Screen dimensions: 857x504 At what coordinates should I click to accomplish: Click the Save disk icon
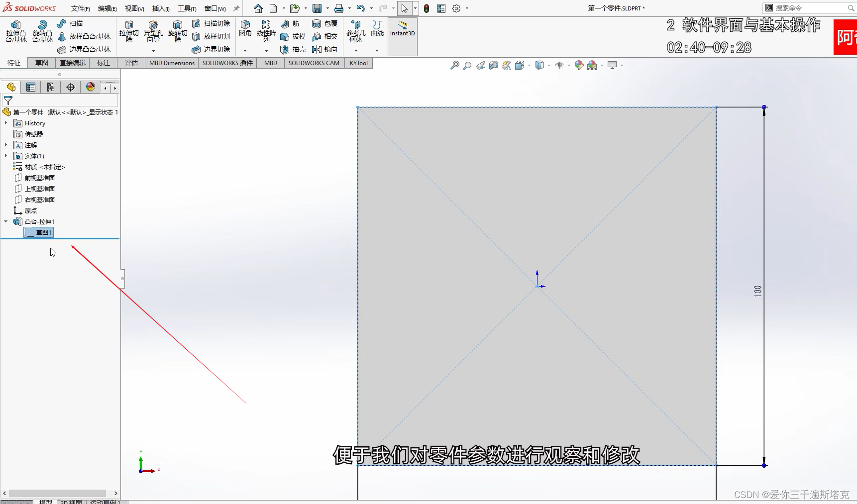click(317, 8)
